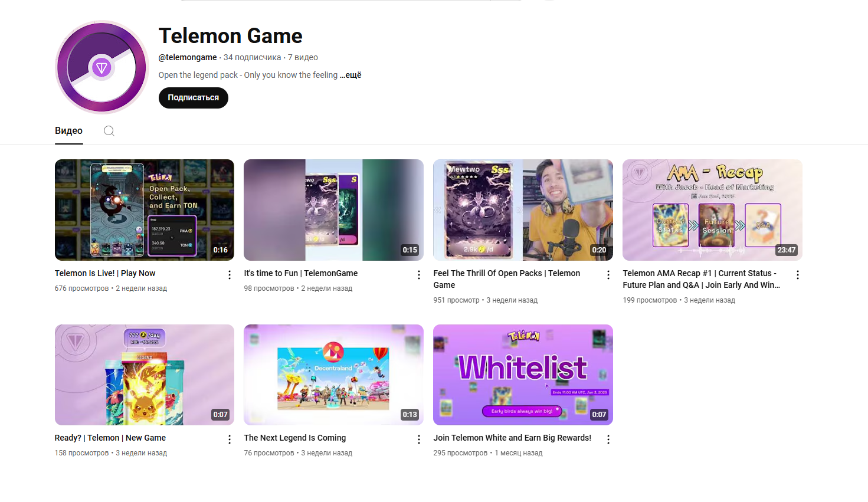Click the Telemon Game channel avatar
The height and width of the screenshot is (502, 868).
(102, 67)
